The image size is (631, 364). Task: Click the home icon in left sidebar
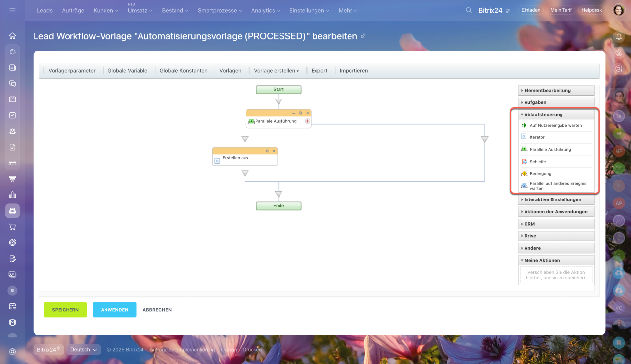[x=12, y=35]
